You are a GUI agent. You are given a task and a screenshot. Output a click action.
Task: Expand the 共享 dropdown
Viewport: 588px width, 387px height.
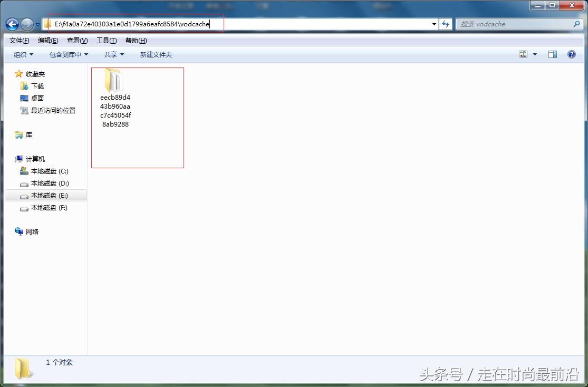pos(114,55)
